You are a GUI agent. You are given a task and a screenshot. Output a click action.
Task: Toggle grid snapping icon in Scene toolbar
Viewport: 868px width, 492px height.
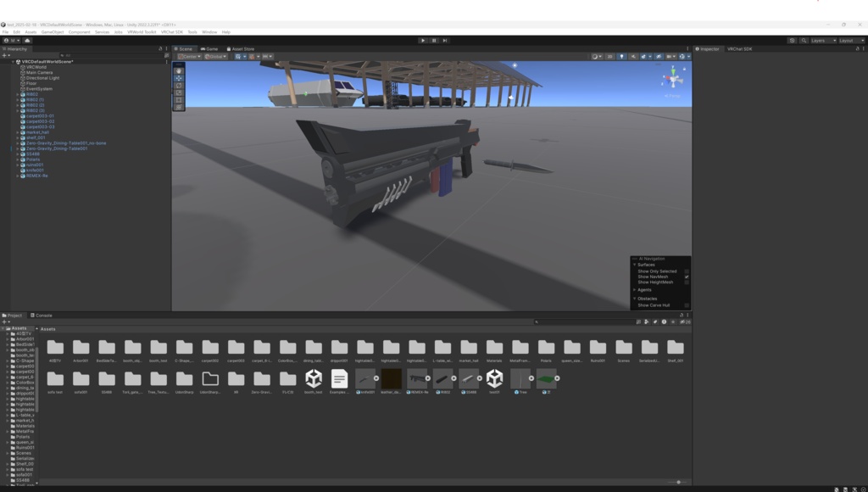click(x=253, y=57)
